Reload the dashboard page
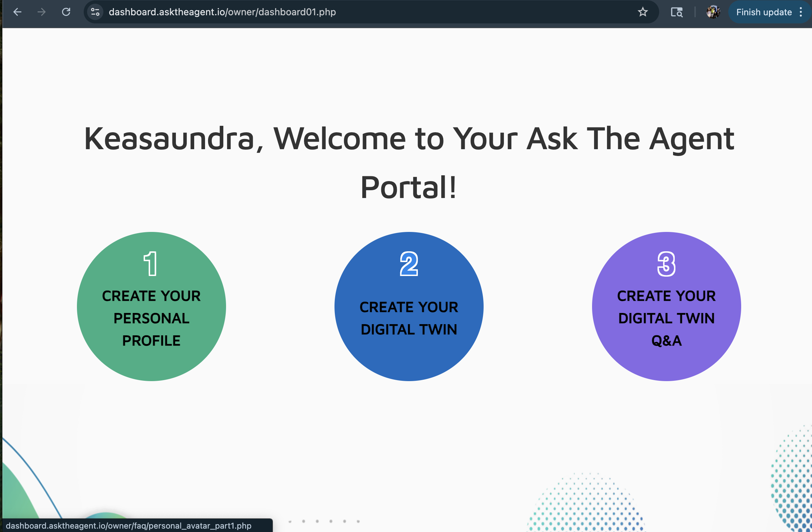The height and width of the screenshot is (532, 812). 66,12
